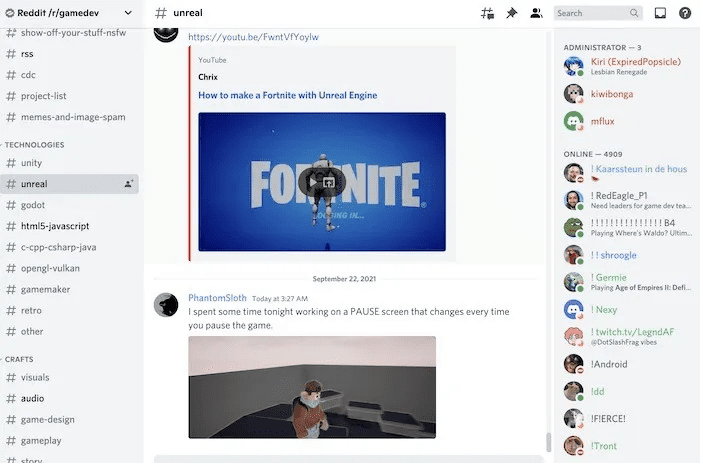Open the project-list channel
This screenshot has width=703, height=469.
[x=69, y=96]
